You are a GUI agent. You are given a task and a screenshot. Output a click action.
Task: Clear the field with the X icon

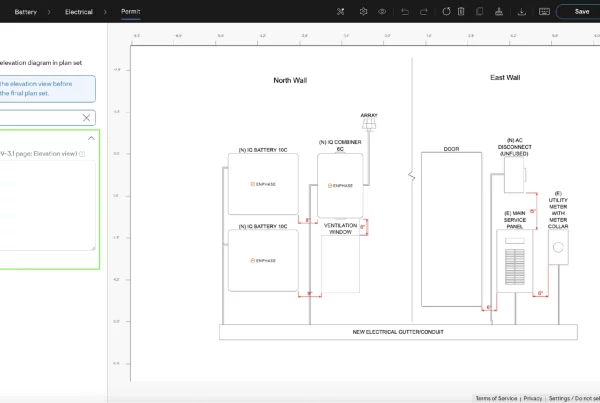87,118
